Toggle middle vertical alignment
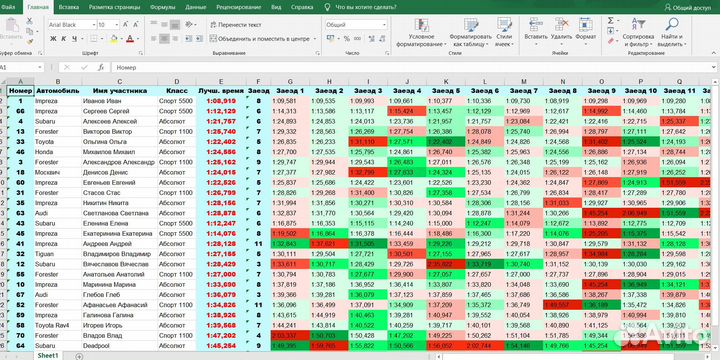Image resolution: width=720 pixels, height=360 pixels. [164, 25]
